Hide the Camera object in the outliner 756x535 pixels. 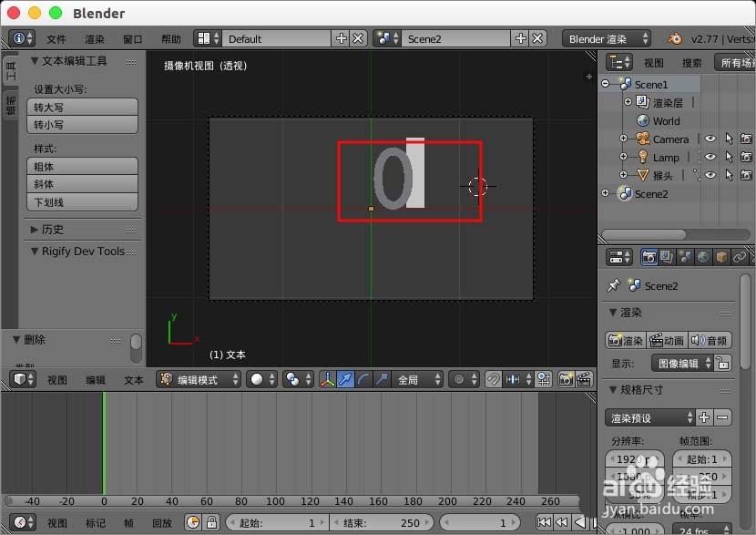(710, 139)
